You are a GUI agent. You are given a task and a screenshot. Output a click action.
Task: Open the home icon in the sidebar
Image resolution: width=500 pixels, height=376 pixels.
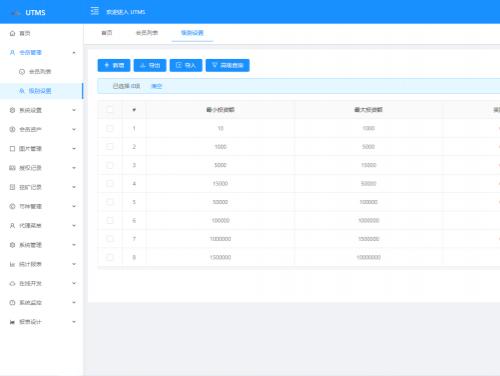pyautogui.click(x=12, y=33)
